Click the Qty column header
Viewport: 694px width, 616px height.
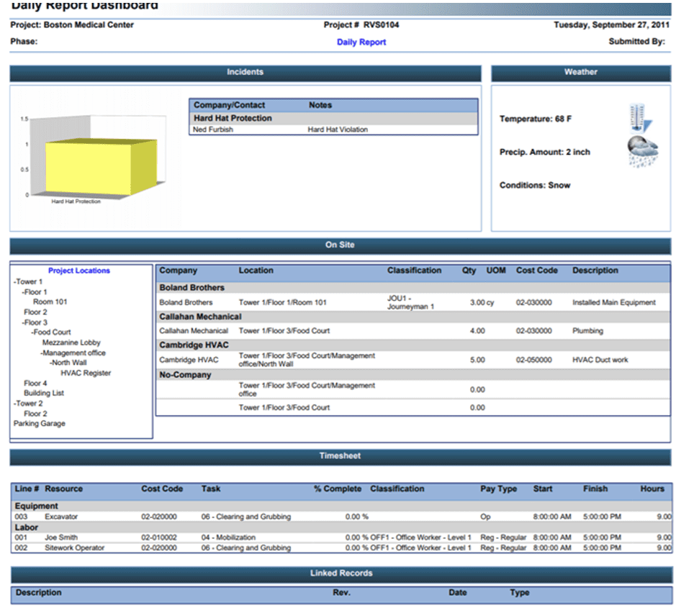469,271
